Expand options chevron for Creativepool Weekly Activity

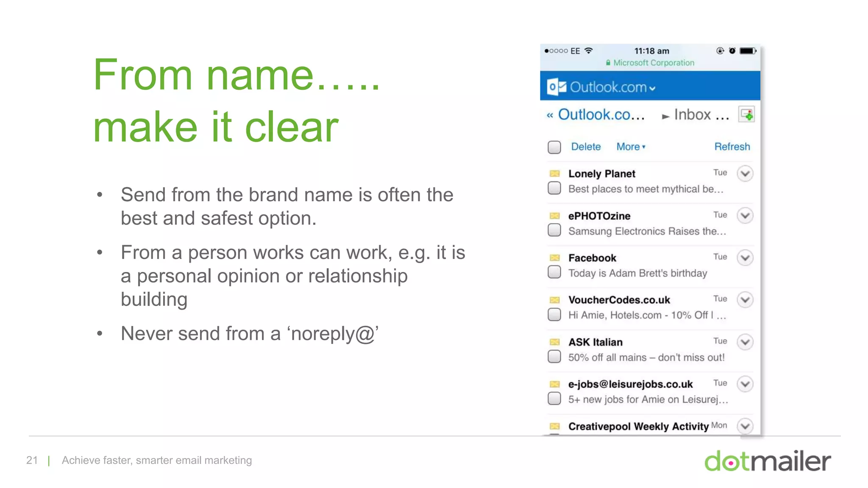click(x=745, y=426)
